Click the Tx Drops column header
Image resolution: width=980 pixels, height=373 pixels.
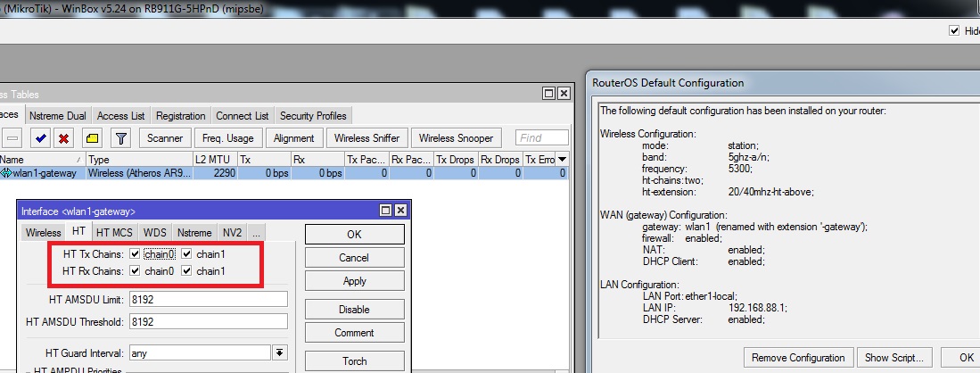click(x=456, y=160)
